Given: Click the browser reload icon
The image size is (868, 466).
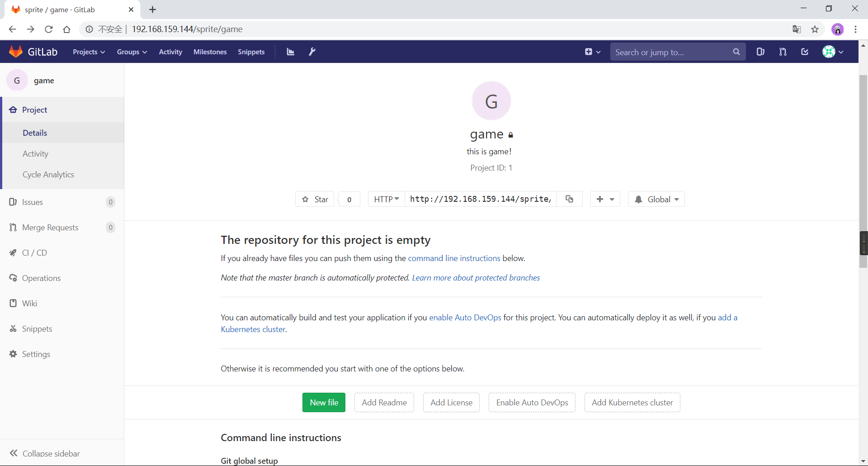Looking at the screenshot, I should pyautogui.click(x=49, y=29).
